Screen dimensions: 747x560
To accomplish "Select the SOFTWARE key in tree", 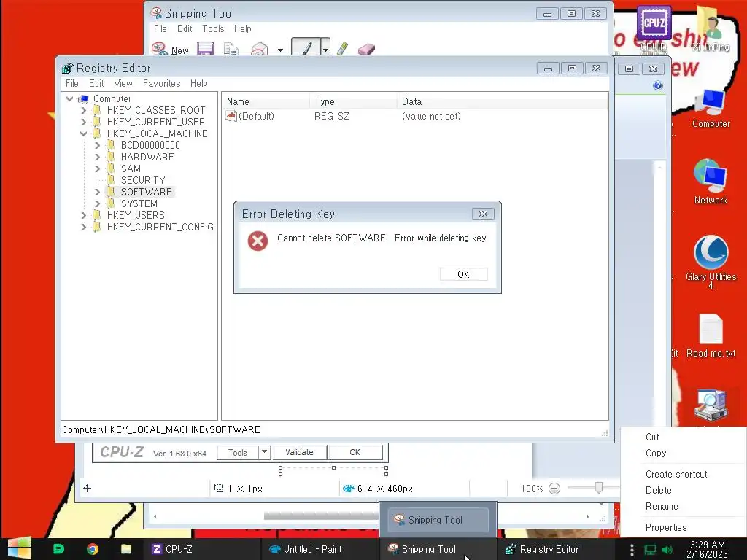I will 146,192.
